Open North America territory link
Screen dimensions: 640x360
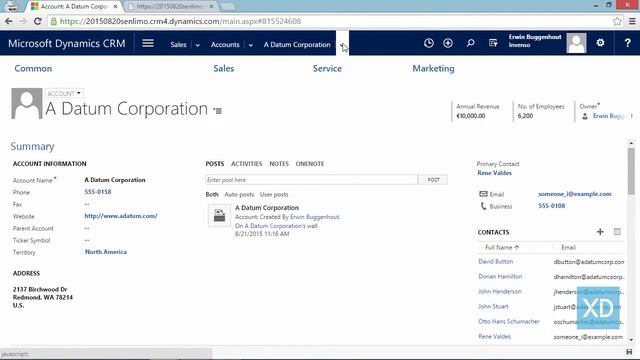(x=106, y=252)
